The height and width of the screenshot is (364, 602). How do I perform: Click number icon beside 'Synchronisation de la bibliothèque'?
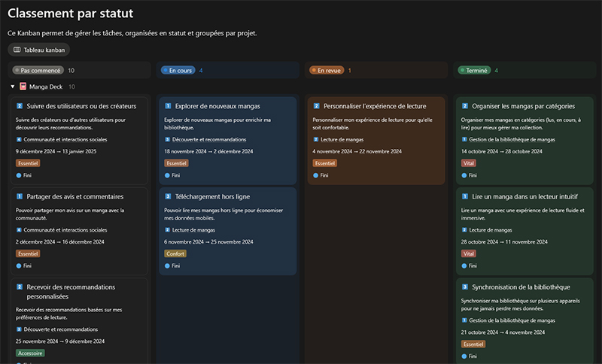click(x=464, y=287)
